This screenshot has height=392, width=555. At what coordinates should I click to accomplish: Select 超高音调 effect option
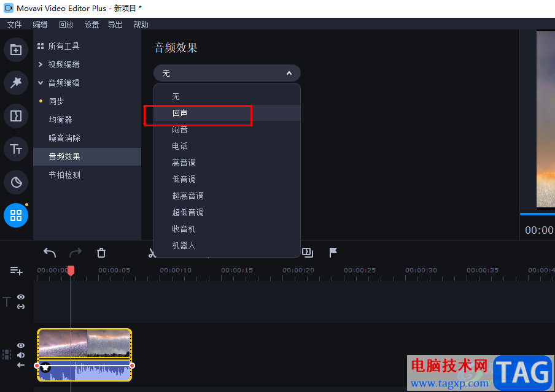[227, 196]
